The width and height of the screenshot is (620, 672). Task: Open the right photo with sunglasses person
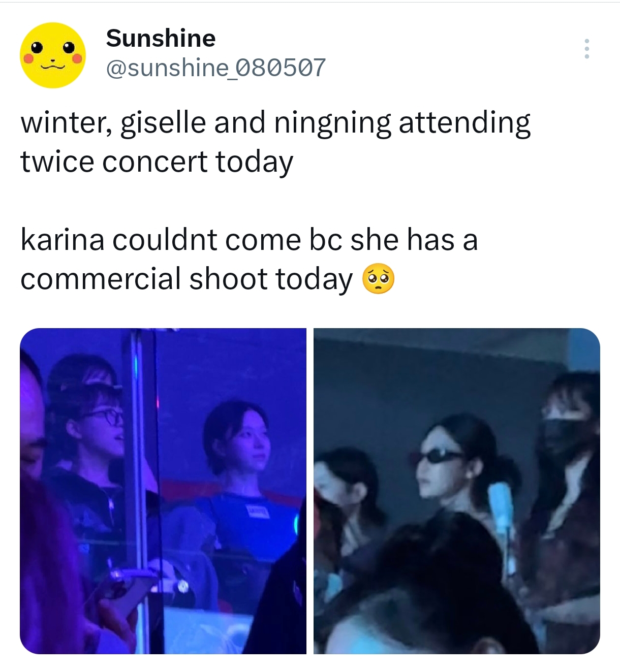coord(457,491)
